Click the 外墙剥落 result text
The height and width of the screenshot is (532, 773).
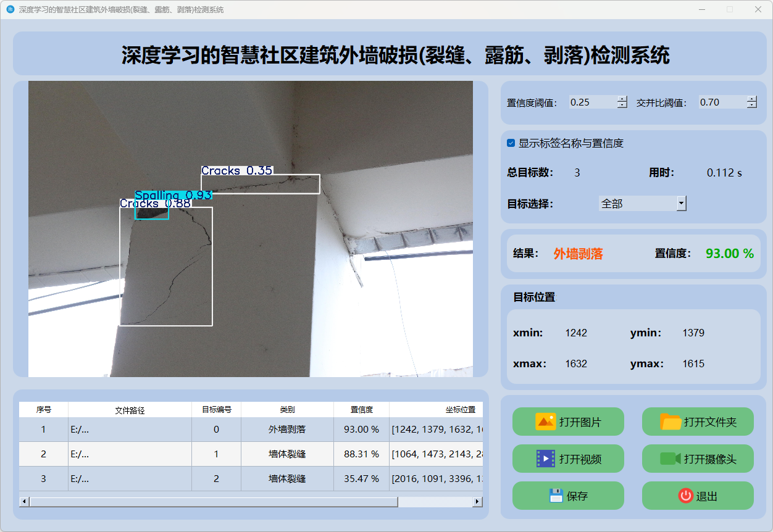pyautogui.click(x=578, y=254)
